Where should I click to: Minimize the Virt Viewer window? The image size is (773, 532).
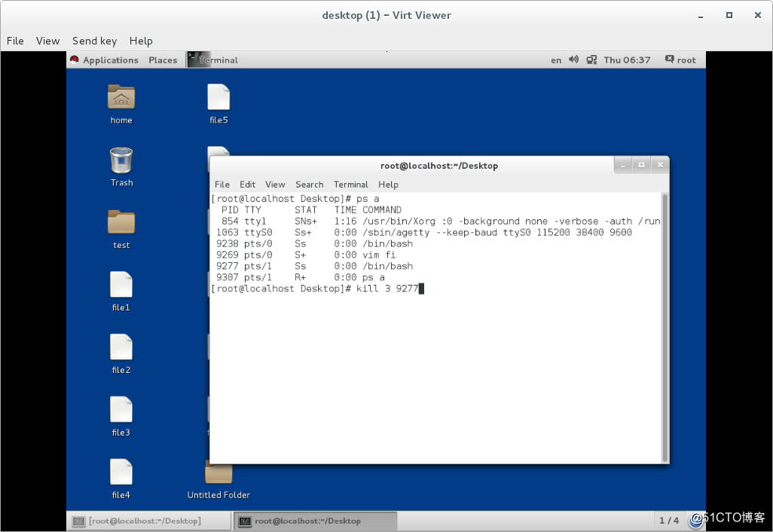(x=701, y=16)
